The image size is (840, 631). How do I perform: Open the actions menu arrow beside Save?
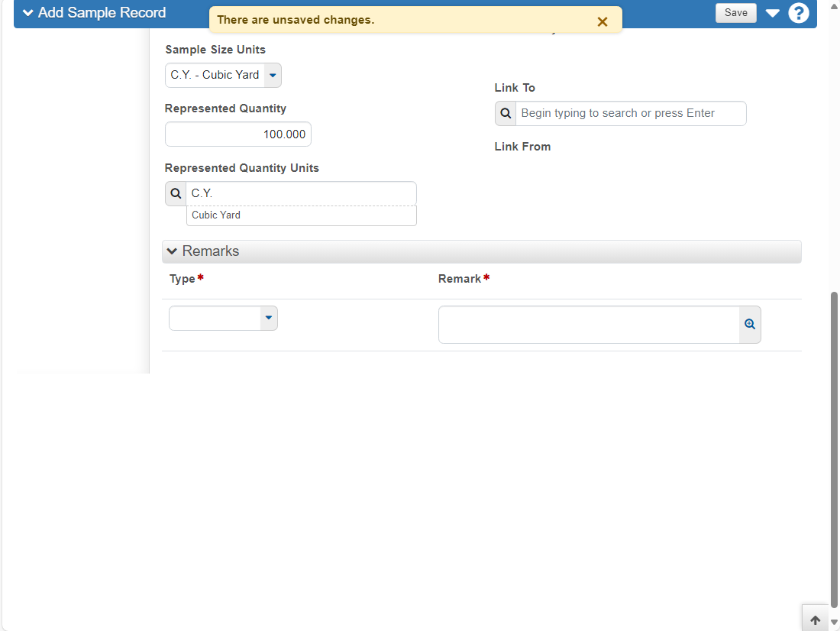[x=772, y=13]
